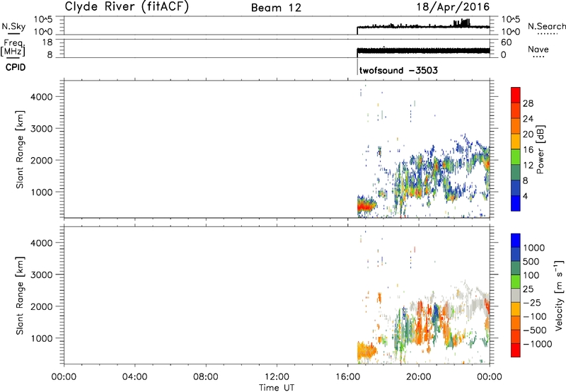Click the '2000' tick of velocity panel
566x392 pixels.
(x=42, y=306)
